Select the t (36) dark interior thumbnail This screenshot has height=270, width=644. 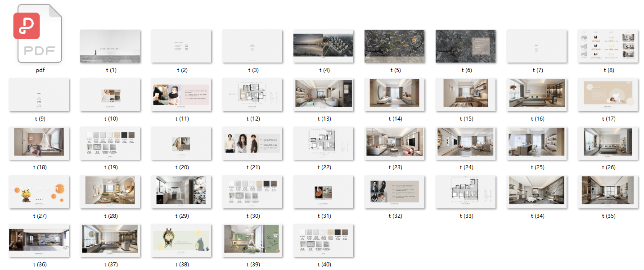pyautogui.click(x=39, y=241)
